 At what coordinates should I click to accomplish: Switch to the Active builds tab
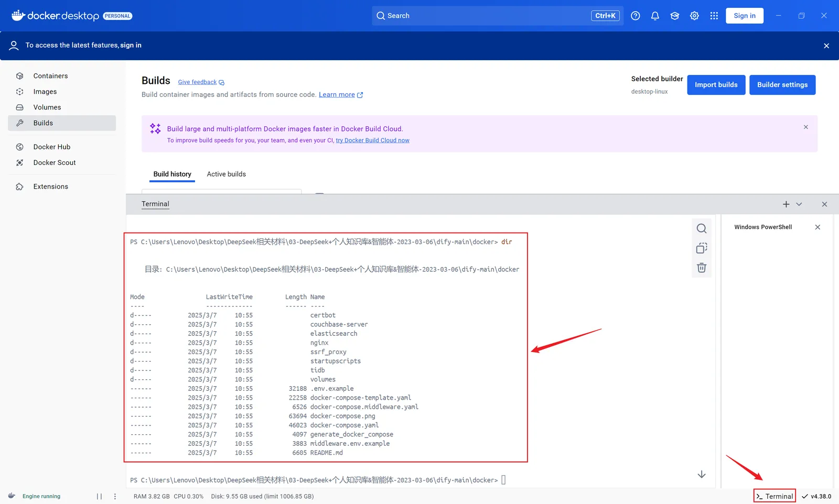tap(226, 174)
